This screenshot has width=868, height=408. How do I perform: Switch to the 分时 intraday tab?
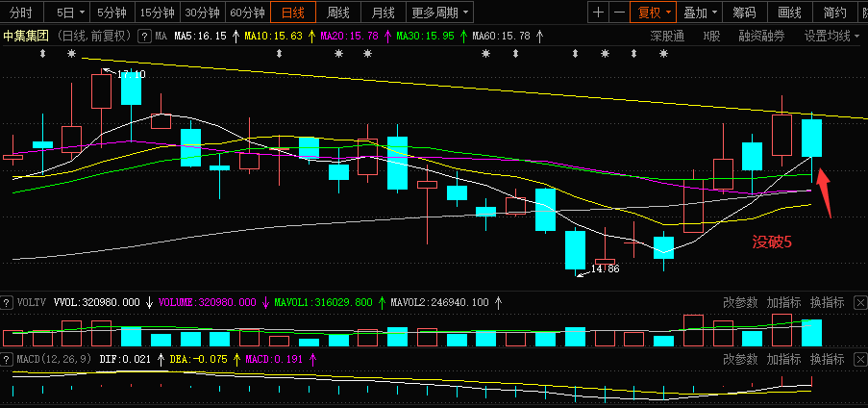point(21,13)
